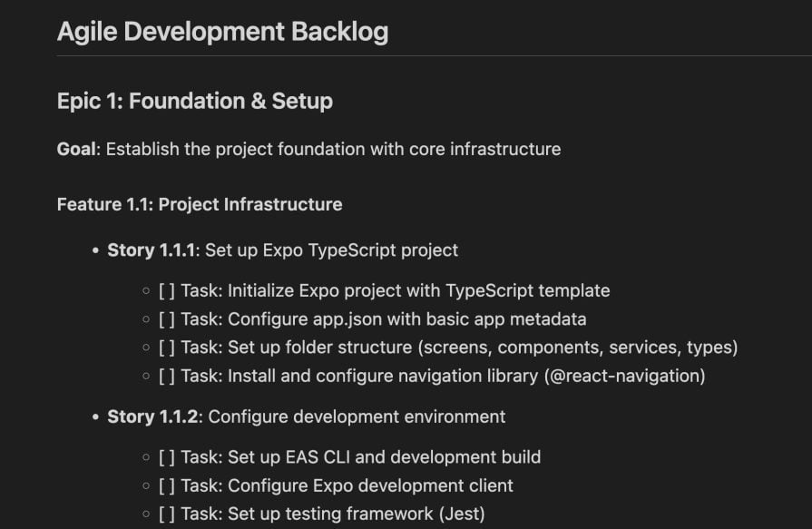Click the text Configure development environment
Image resolution: width=812 pixels, height=529 pixels.
(x=357, y=416)
